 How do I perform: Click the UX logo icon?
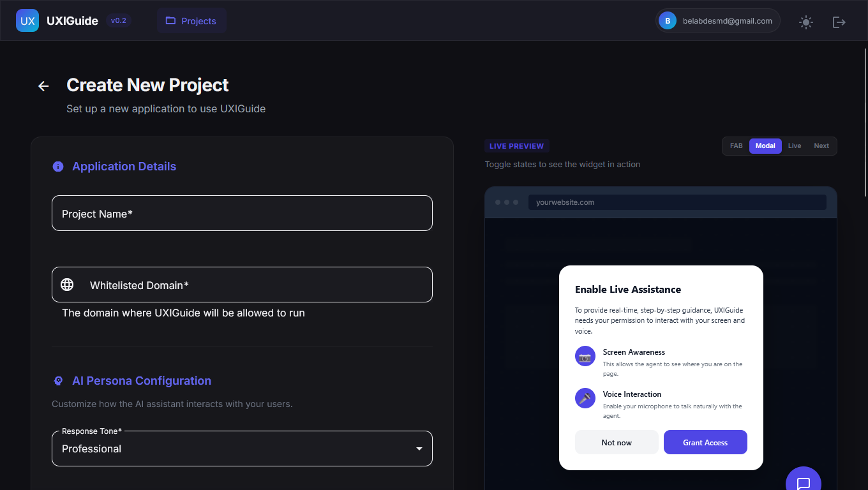27,20
